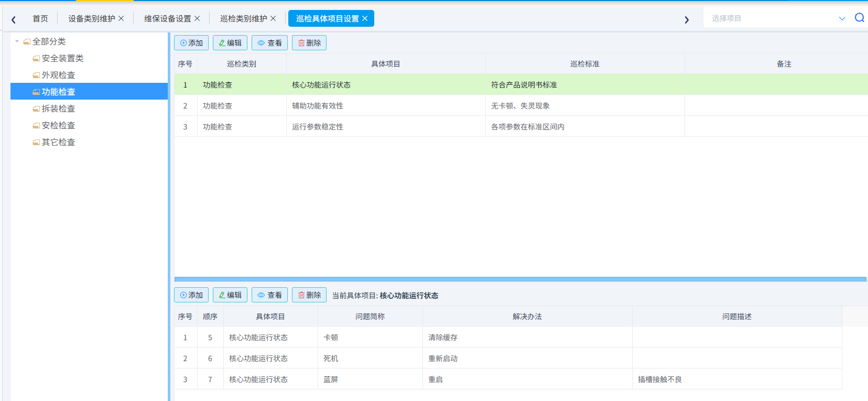Switch to the 首页 tab

(40, 18)
